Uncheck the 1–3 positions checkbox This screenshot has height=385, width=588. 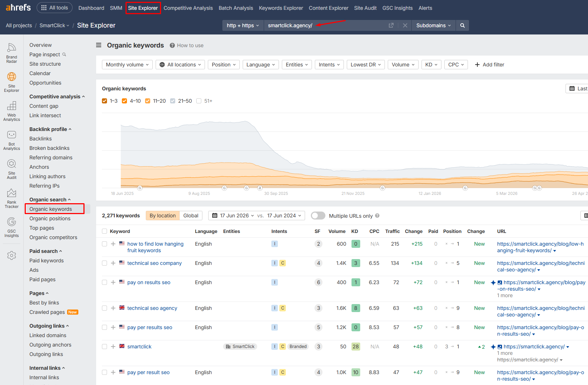(104, 101)
